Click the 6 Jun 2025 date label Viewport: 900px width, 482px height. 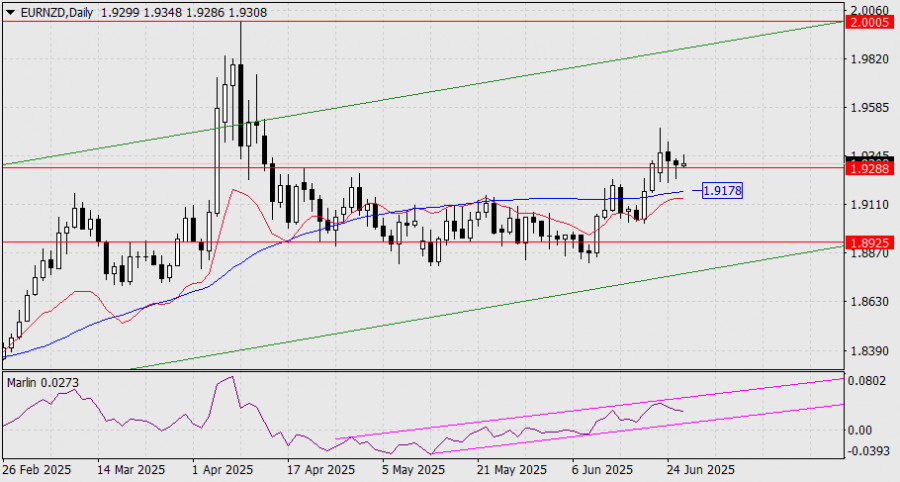pyautogui.click(x=602, y=470)
